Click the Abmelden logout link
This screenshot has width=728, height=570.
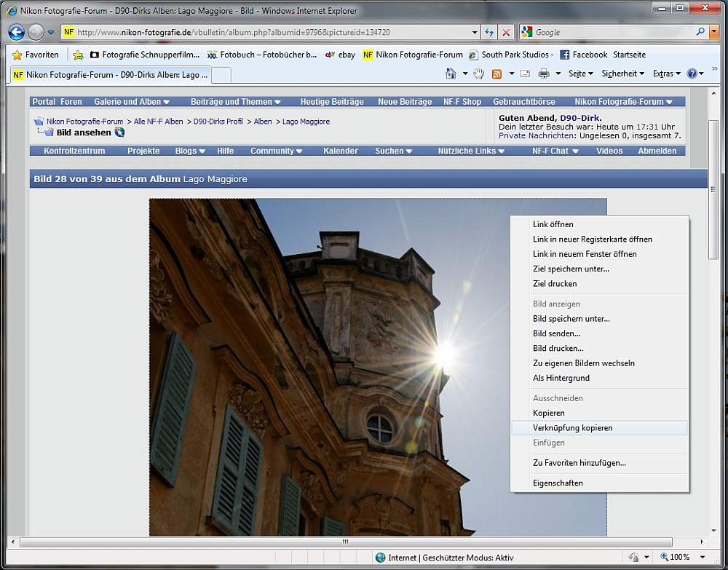pos(657,151)
